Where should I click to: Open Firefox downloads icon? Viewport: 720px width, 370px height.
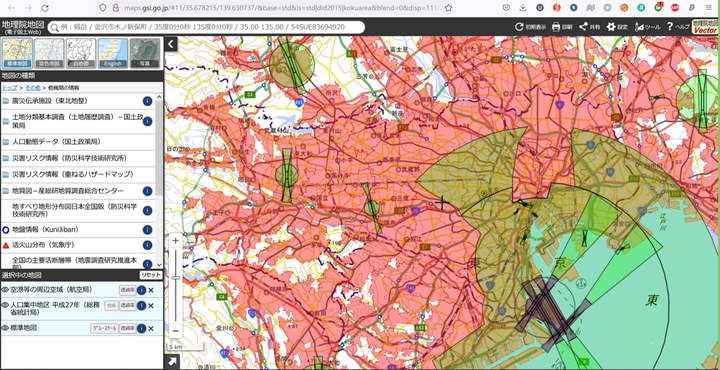[x=523, y=7]
